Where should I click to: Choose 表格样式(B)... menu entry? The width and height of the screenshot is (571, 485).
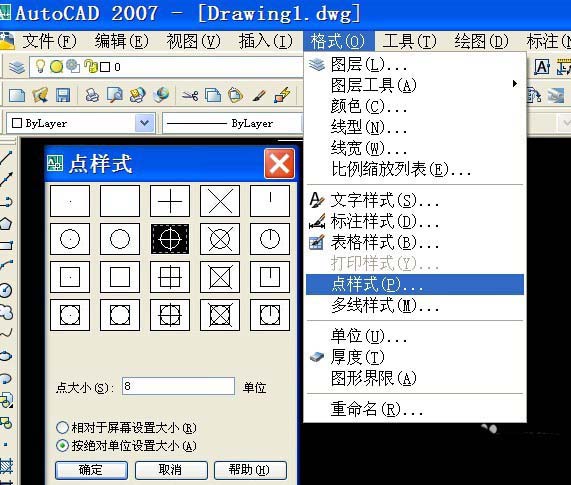[x=415, y=242]
